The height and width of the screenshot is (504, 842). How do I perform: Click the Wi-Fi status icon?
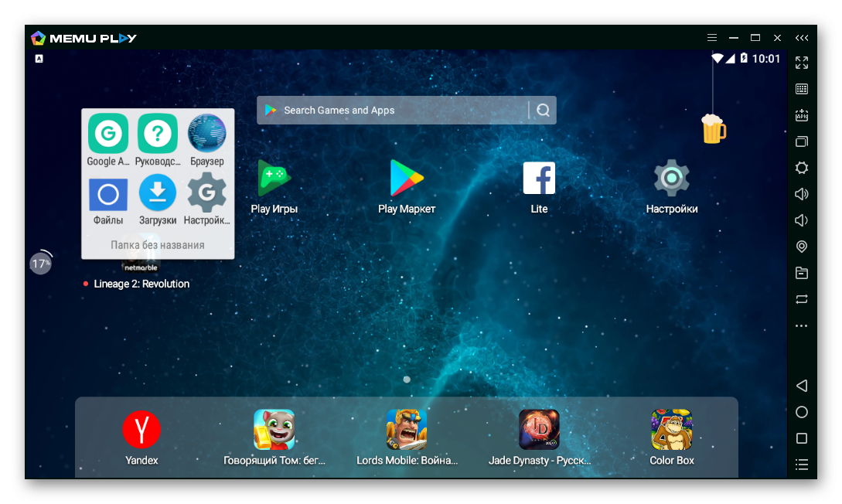point(718,58)
